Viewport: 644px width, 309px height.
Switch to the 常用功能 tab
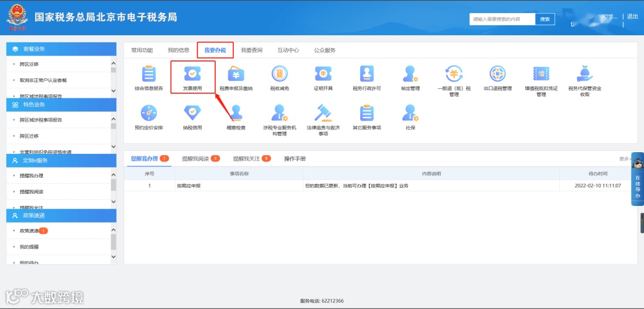tap(142, 50)
